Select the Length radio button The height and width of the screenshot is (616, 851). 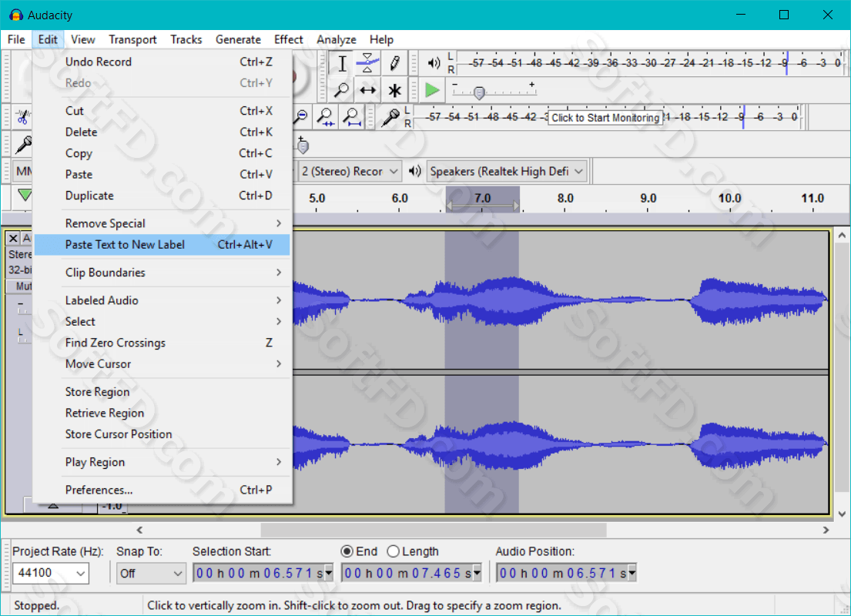coord(394,551)
